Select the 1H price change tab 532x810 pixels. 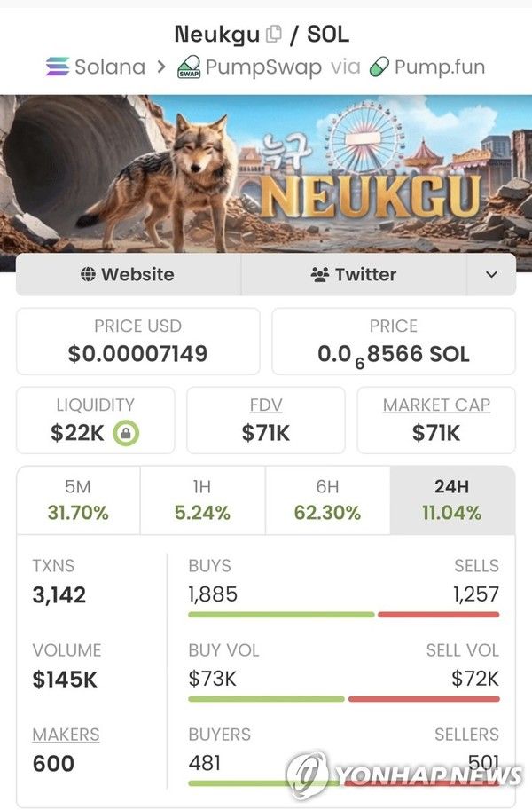pos(202,499)
